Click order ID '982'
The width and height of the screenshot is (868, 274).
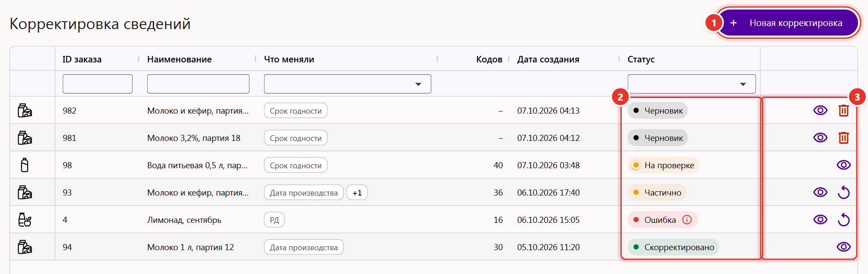coord(69,111)
